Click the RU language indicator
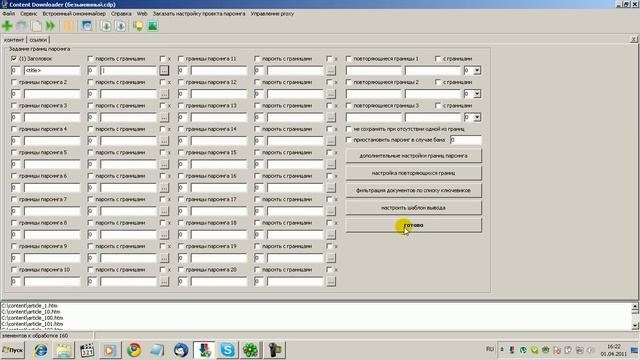 coord(490,349)
